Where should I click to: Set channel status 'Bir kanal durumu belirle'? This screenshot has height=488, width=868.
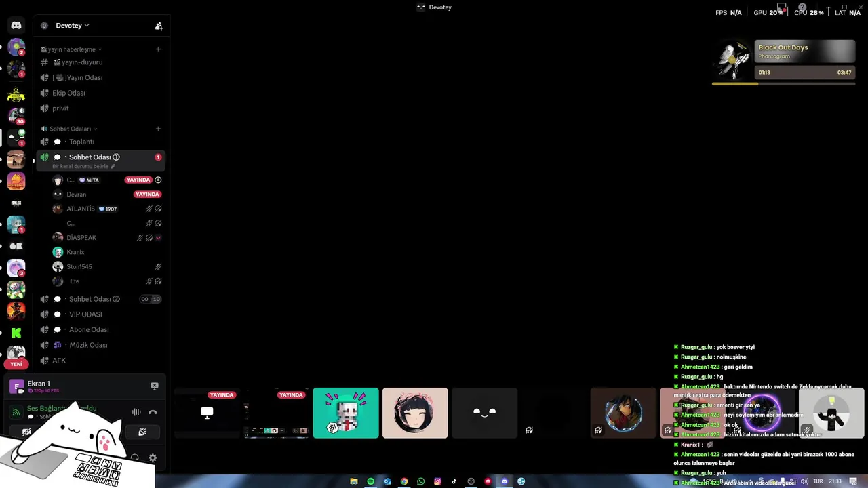[81, 166]
